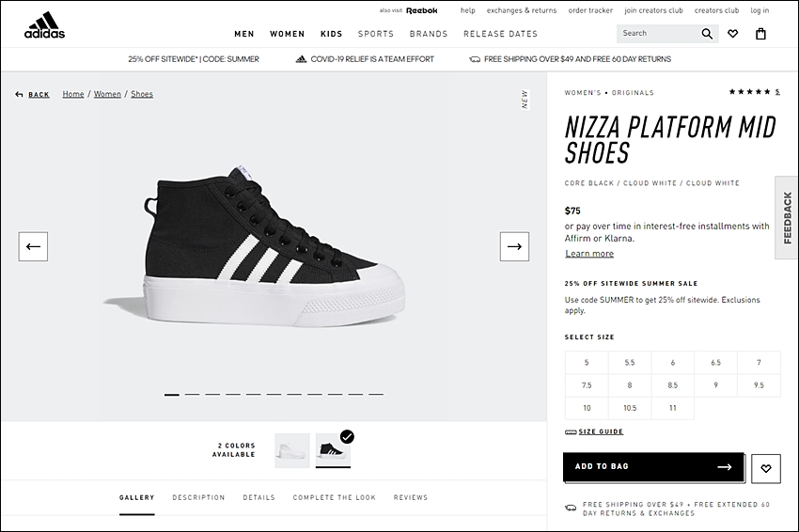Click the search magnifier icon
Screen dimensions: 799x532
(x=707, y=34)
